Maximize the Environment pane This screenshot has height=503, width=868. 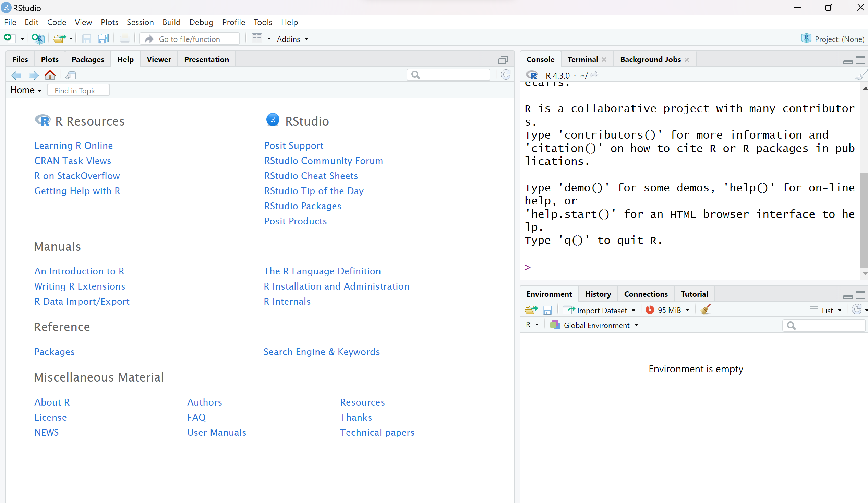(x=860, y=295)
